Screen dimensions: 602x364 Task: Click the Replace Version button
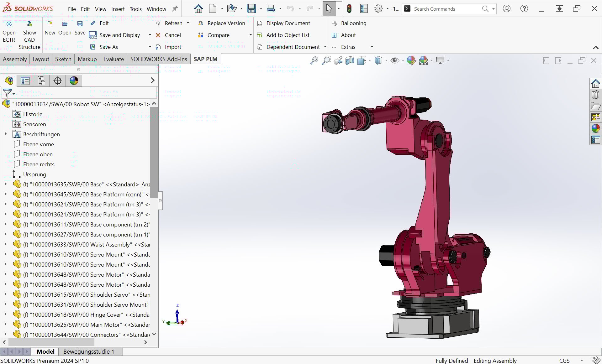(226, 23)
